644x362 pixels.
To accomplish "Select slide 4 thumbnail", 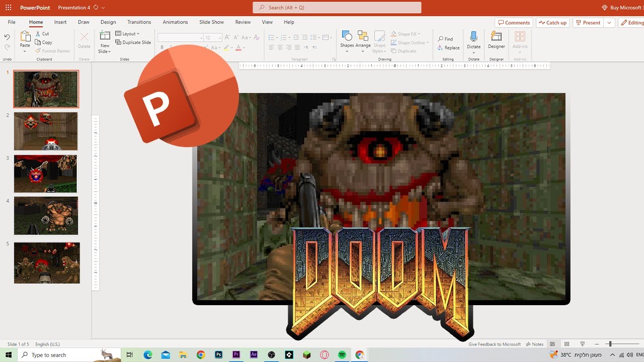I will point(46,216).
